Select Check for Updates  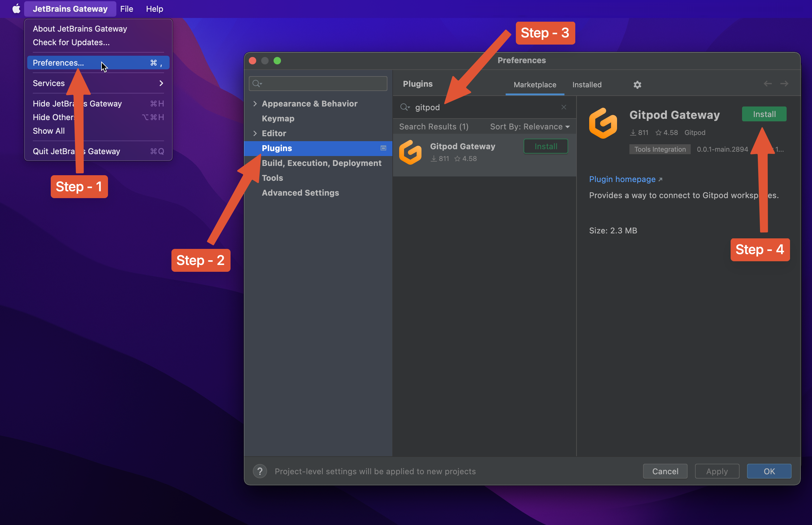[x=98, y=42]
